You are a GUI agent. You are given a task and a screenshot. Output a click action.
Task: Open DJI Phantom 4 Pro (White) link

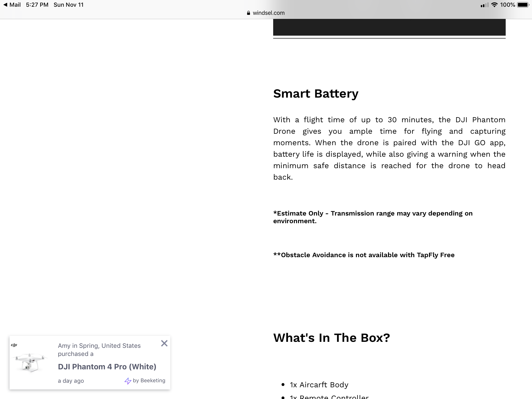[107, 366]
